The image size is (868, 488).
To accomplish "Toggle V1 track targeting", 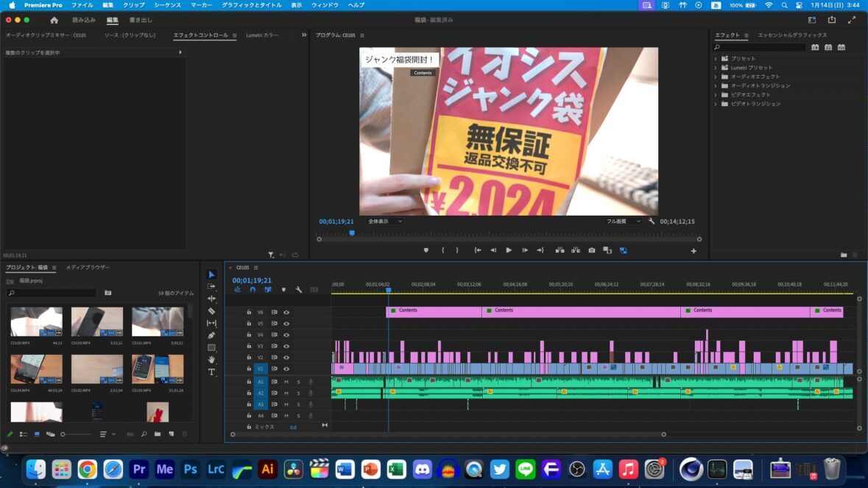I will click(x=260, y=369).
